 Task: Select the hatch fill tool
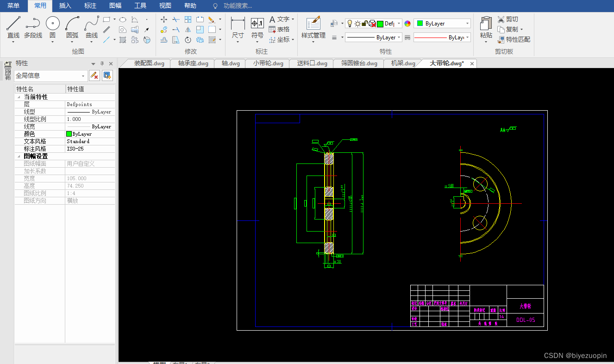(123, 40)
